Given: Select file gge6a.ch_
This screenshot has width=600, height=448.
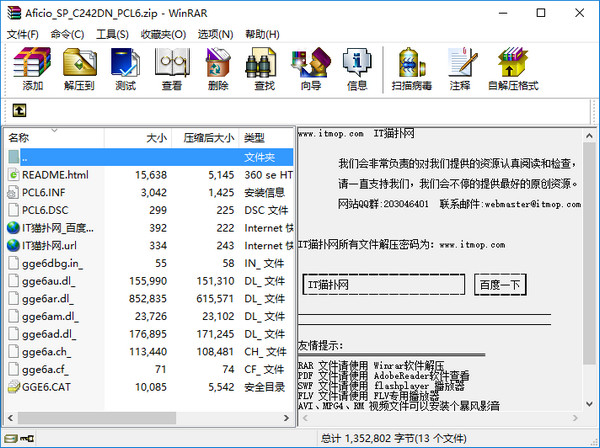Looking at the screenshot, I should click(150, 351).
